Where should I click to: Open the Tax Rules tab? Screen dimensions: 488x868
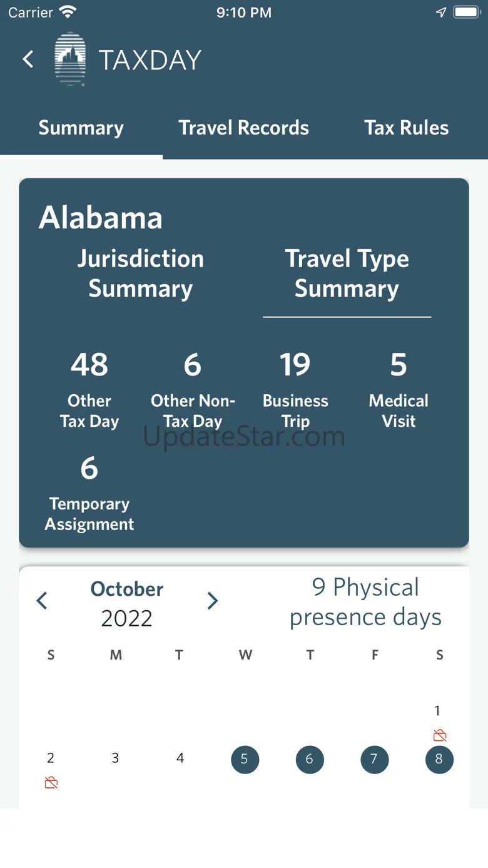(x=407, y=128)
